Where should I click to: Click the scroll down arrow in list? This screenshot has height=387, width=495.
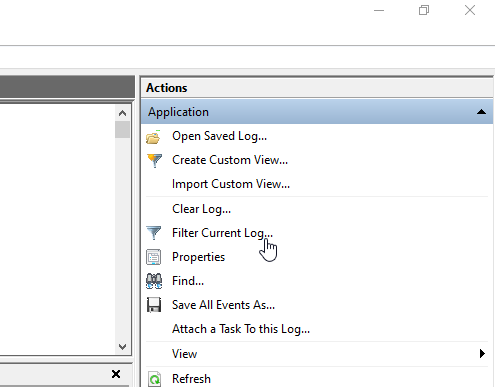(122, 347)
